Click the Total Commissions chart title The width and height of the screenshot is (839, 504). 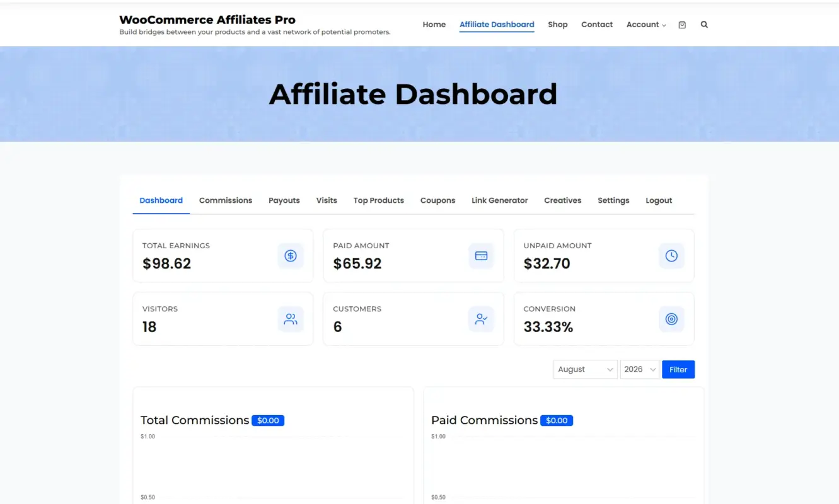195,420
